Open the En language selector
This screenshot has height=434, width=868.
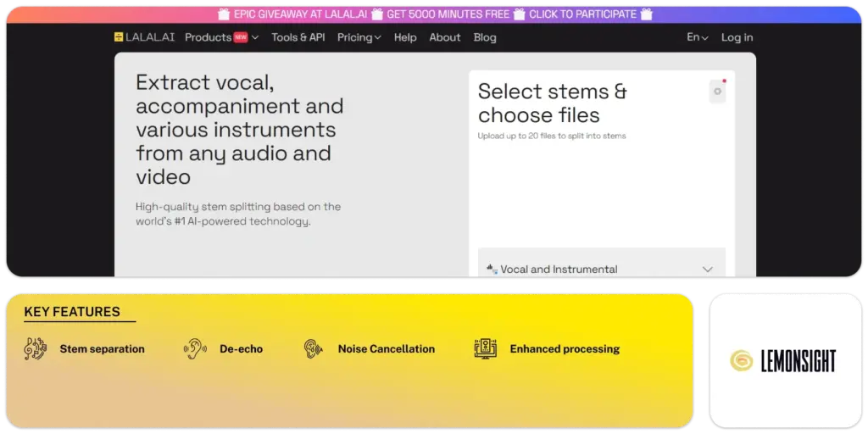698,37
